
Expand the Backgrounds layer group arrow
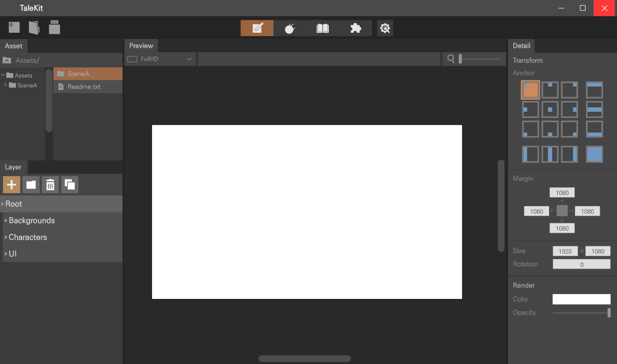[6, 221]
